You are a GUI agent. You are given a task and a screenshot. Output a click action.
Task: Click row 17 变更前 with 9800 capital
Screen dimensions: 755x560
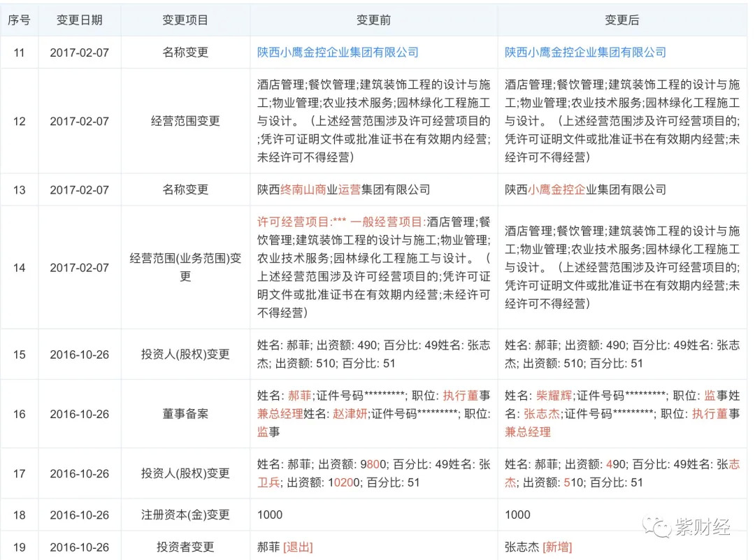373,474
